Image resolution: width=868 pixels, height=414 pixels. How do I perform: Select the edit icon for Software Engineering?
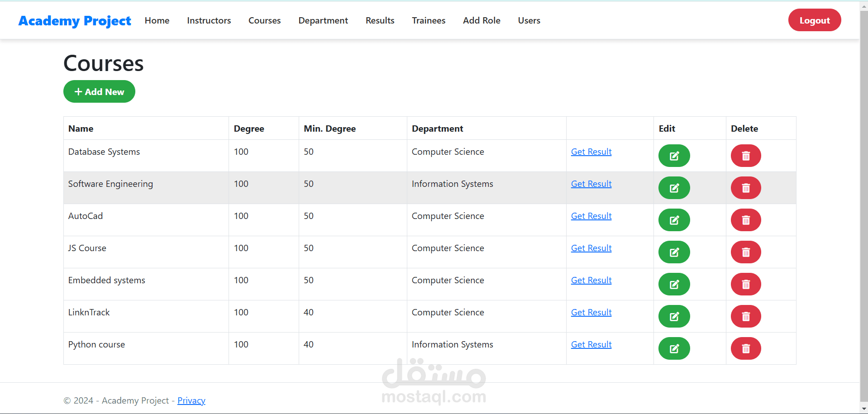(674, 188)
